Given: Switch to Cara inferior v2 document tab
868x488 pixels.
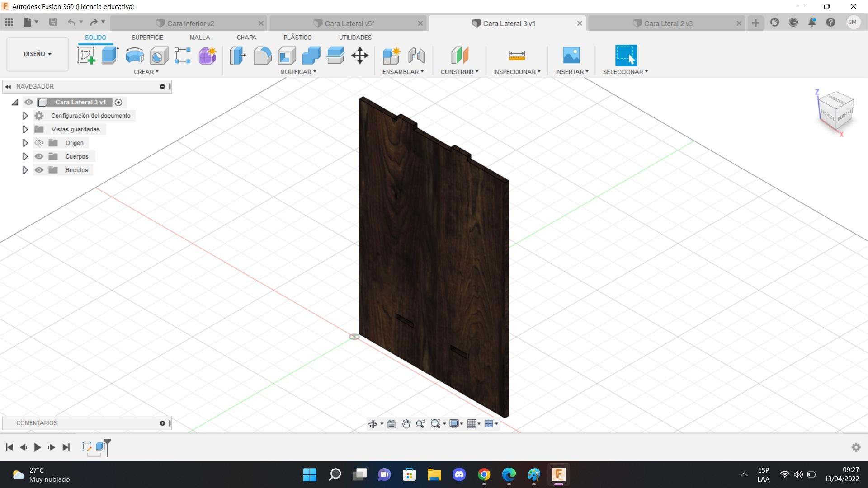Looking at the screenshot, I should click(x=190, y=23).
